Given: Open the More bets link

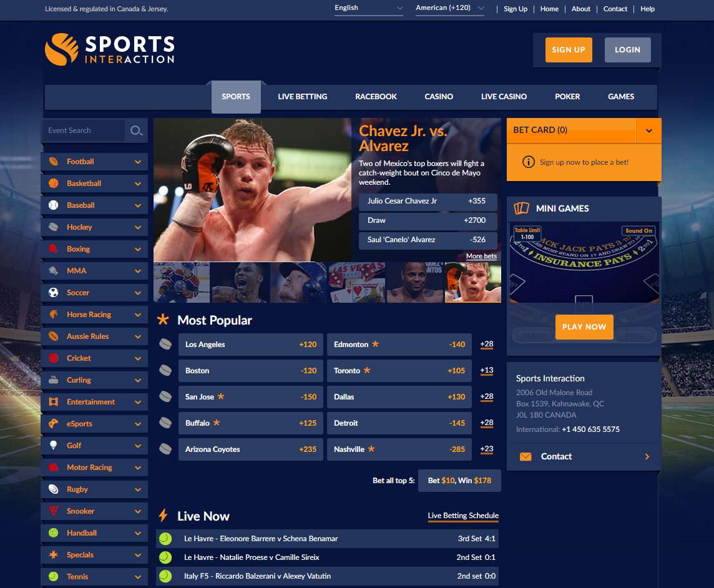Looking at the screenshot, I should point(481,256).
